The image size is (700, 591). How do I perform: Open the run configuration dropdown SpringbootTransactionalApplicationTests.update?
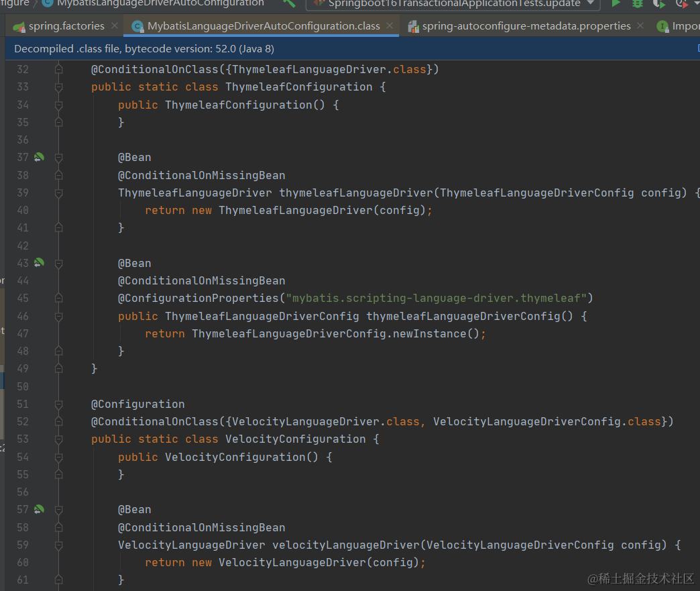[x=453, y=4]
